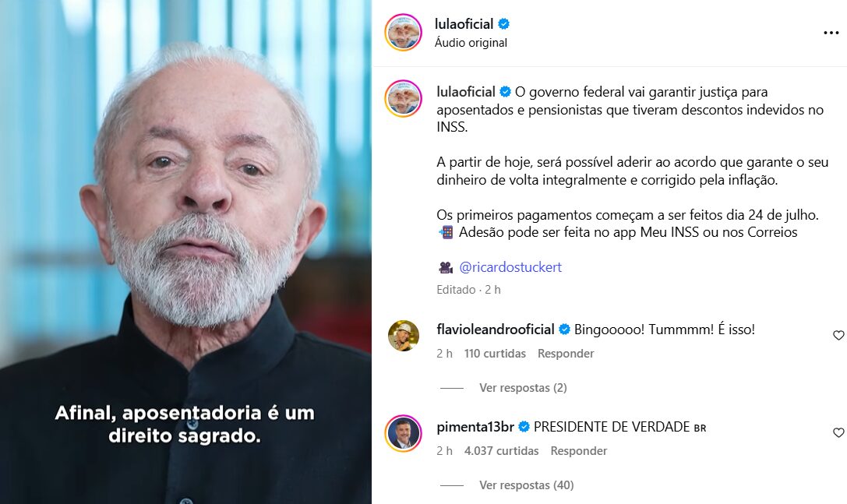Click lulaoficial avatar beside the caption

[403, 98]
